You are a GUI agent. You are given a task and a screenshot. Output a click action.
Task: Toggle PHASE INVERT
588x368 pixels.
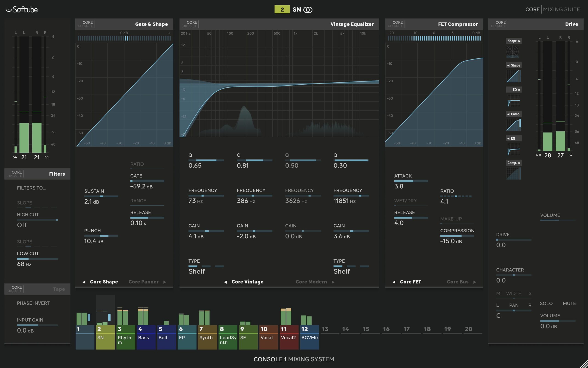point(33,303)
